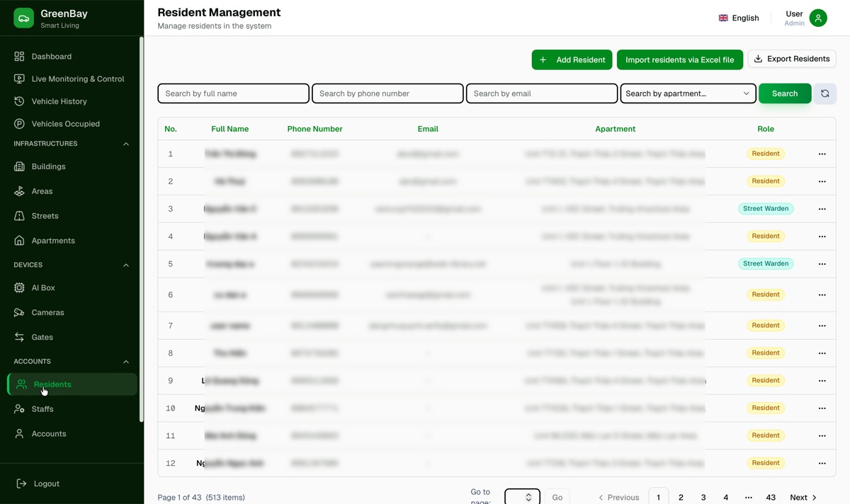Jump to page 43
Viewport: 850px width, 504px height.
coord(771,498)
